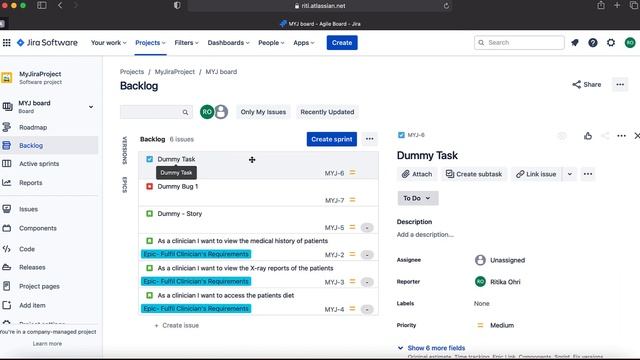The width and height of the screenshot is (640, 360).
Task: Click the Create subtask button
Action: pyautogui.click(x=474, y=174)
